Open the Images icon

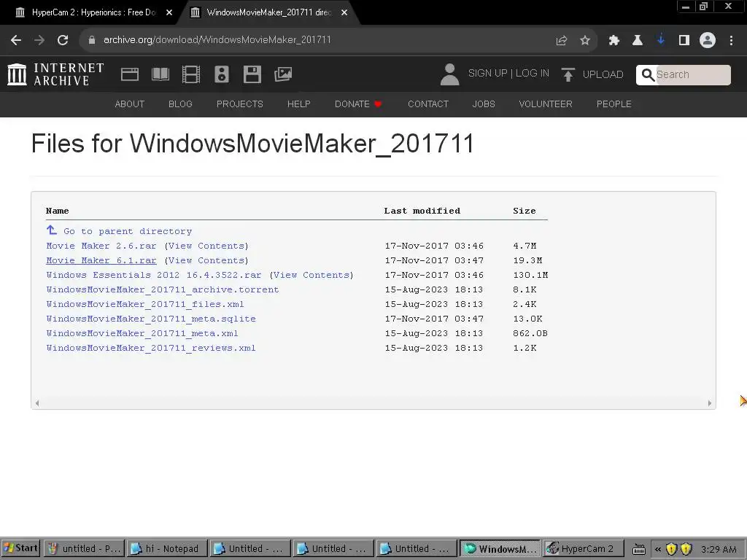(283, 74)
